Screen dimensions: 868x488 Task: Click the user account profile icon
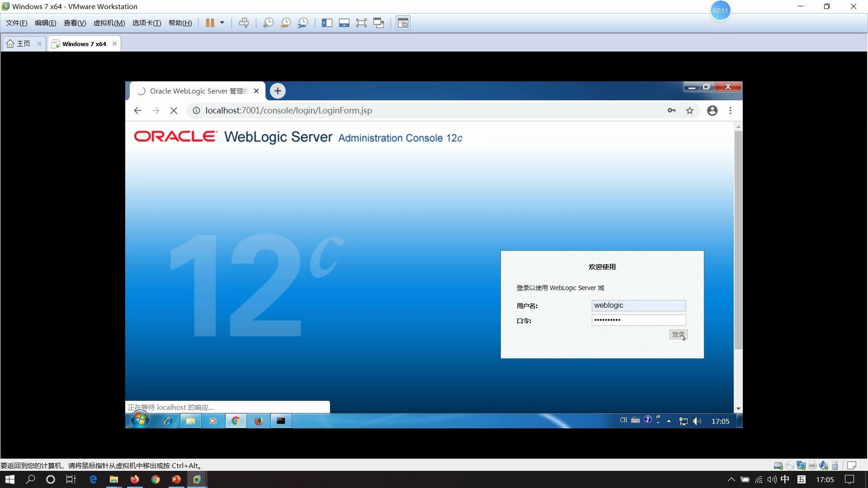coord(712,110)
